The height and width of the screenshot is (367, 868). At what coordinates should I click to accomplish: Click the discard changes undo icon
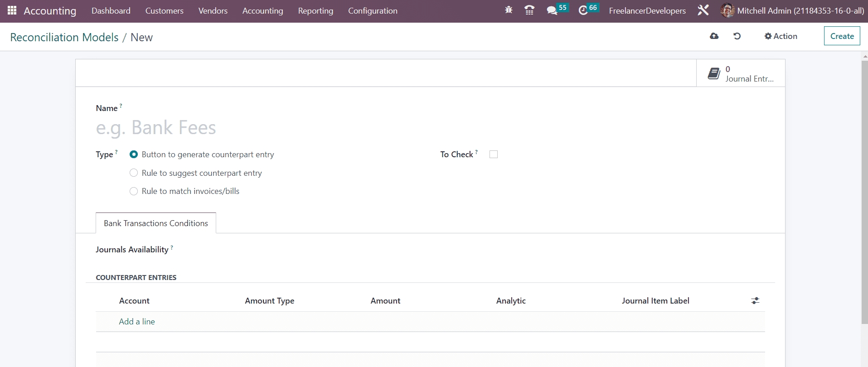[x=737, y=36]
